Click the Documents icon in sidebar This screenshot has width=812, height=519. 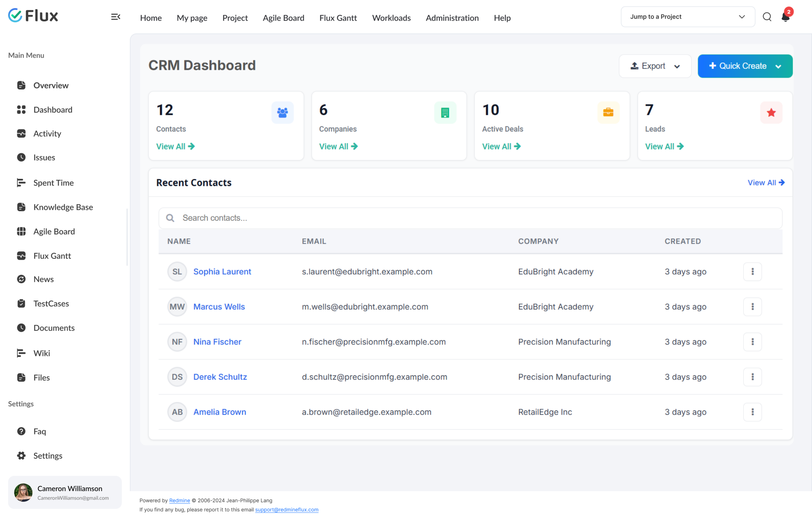click(21, 328)
